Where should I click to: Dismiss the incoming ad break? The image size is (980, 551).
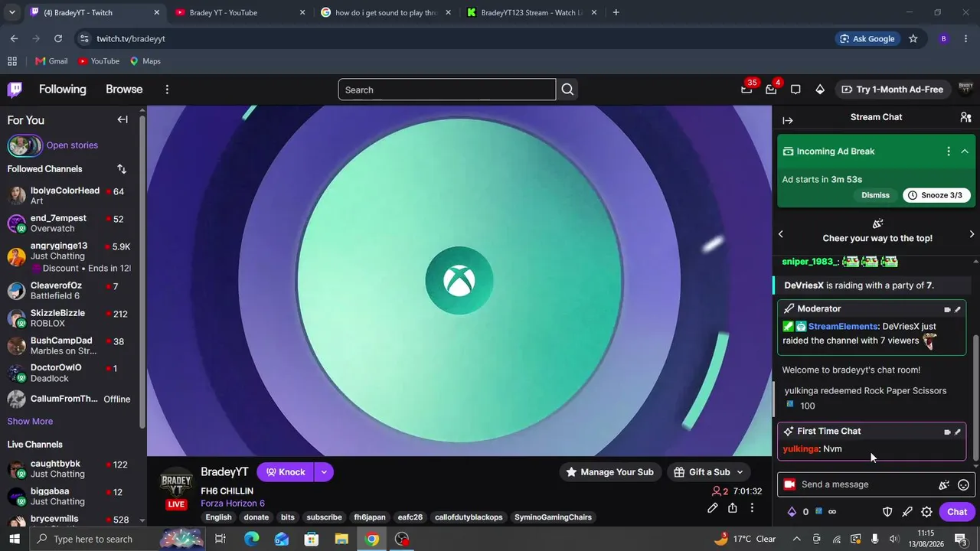pyautogui.click(x=875, y=195)
